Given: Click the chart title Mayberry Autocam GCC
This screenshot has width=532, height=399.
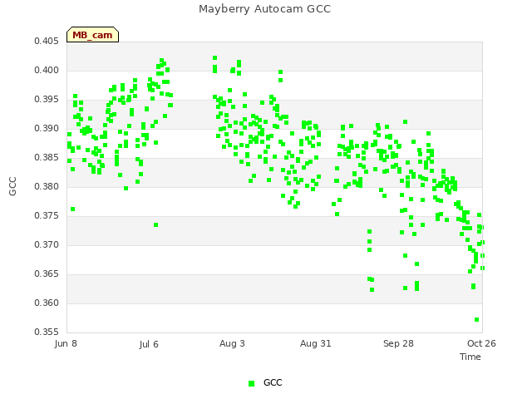Looking at the screenshot, I should pos(264,9).
